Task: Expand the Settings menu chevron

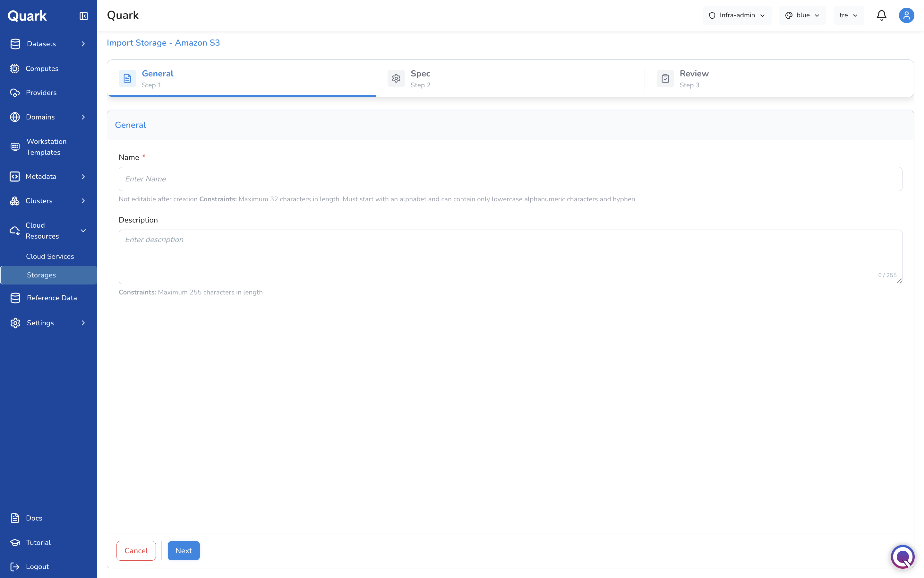Action: pos(83,323)
